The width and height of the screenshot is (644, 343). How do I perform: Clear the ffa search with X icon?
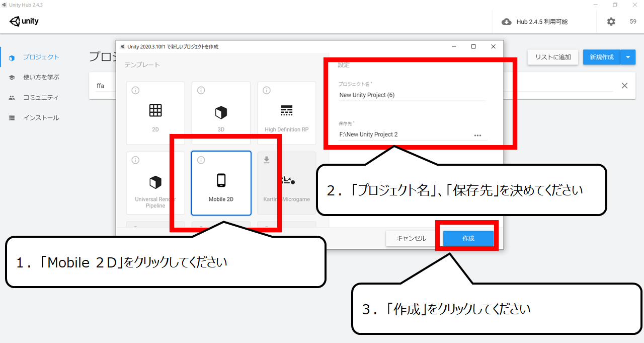pyautogui.click(x=624, y=86)
